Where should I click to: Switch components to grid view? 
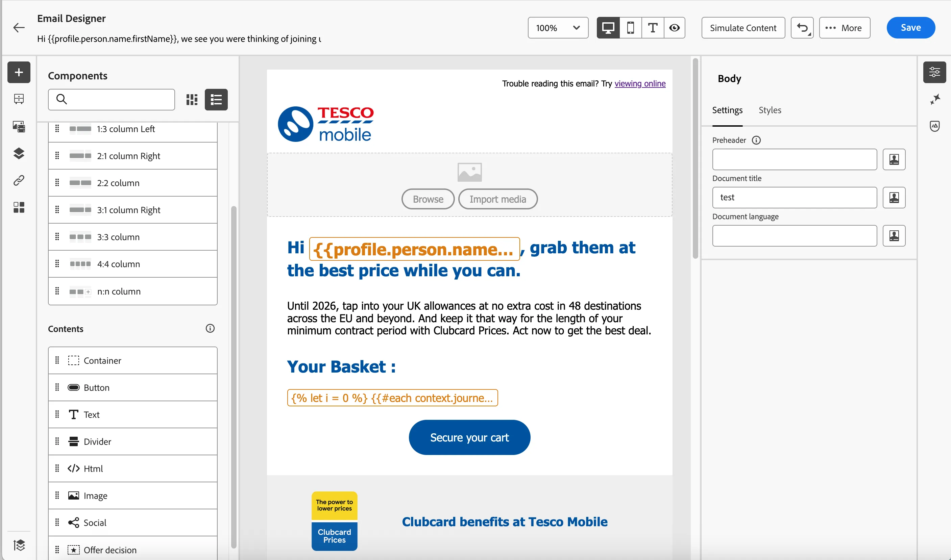click(x=192, y=100)
